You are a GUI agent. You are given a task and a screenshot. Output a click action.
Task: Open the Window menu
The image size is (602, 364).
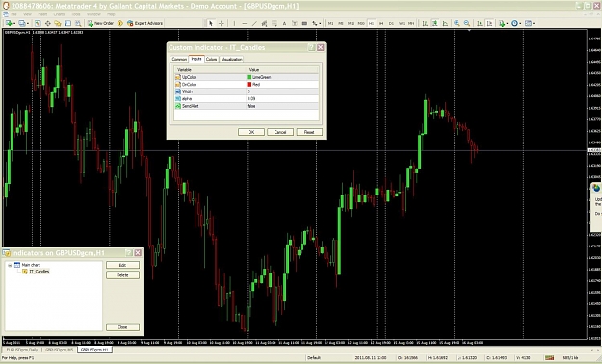pyautogui.click(x=93, y=14)
